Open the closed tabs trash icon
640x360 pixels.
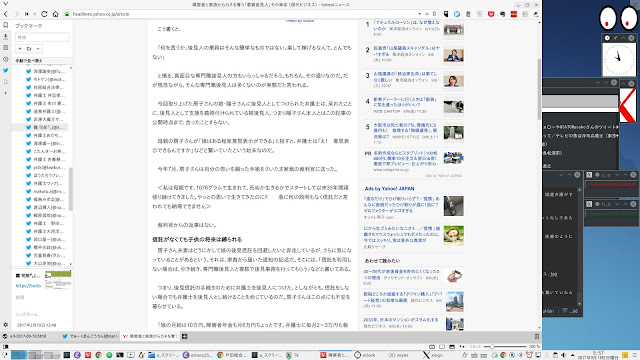point(537,336)
